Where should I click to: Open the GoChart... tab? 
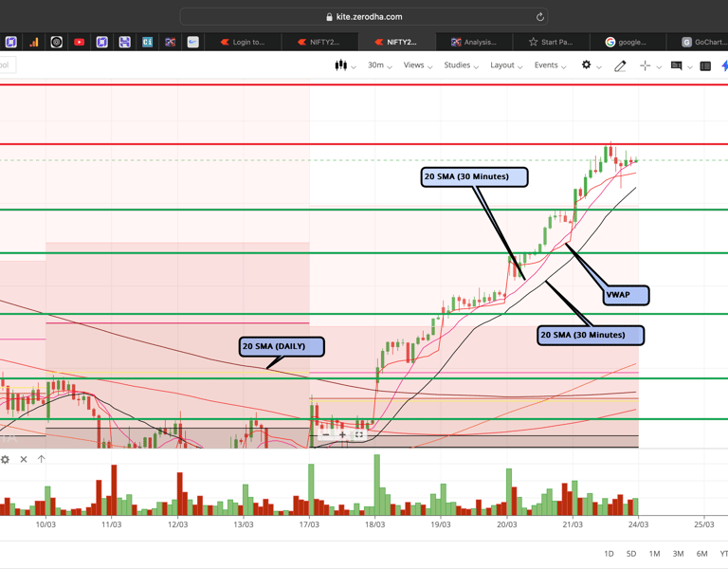(698, 42)
